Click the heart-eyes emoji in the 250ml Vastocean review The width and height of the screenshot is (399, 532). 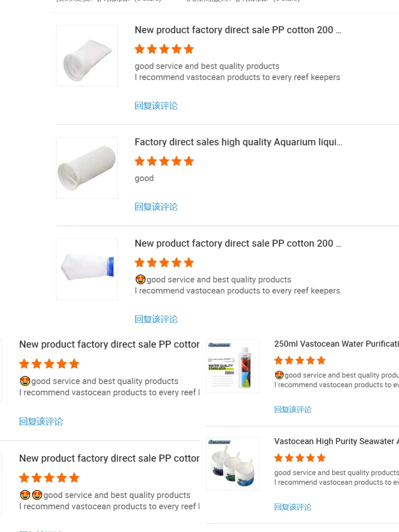[279, 375]
